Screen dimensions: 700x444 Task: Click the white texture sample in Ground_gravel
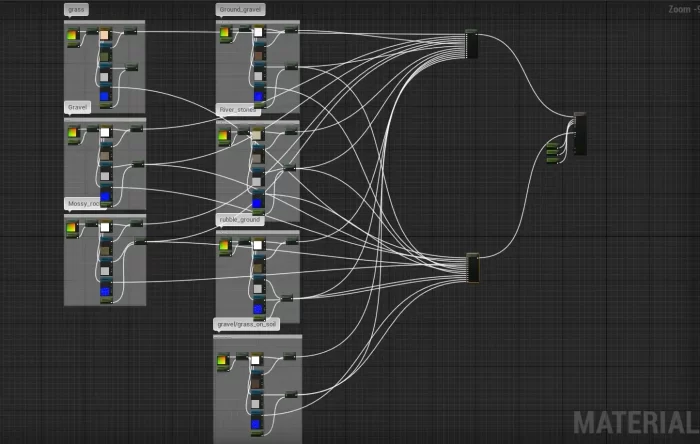click(258, 34)
